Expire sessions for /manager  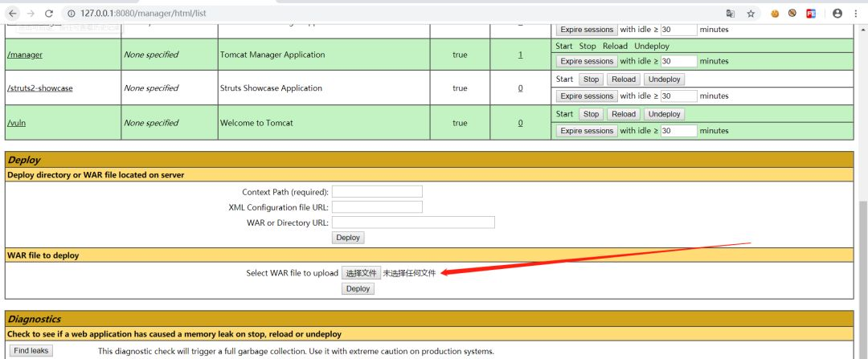click(x=587, y=61)
